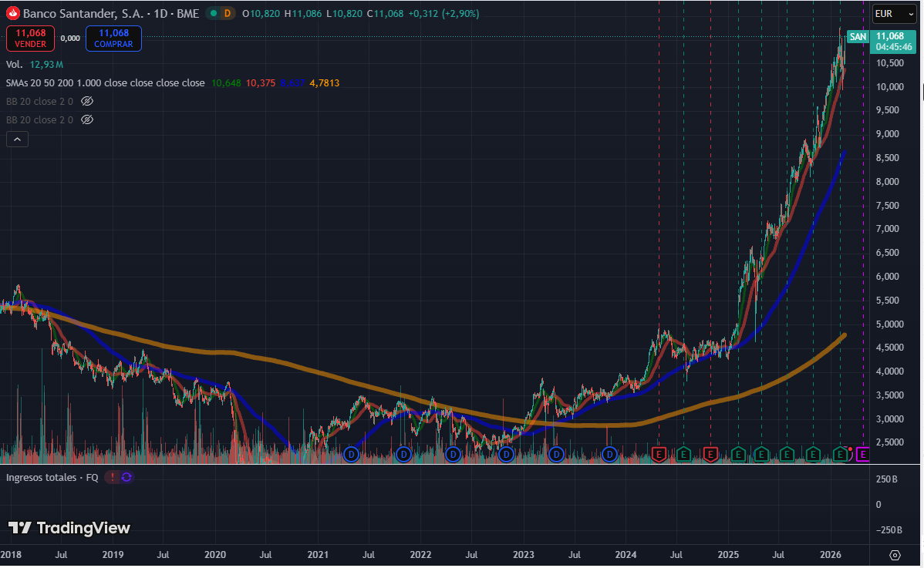924x568 pixels.
Task: Collapse the indicator legend with chevron
Action: click(18, 139)
